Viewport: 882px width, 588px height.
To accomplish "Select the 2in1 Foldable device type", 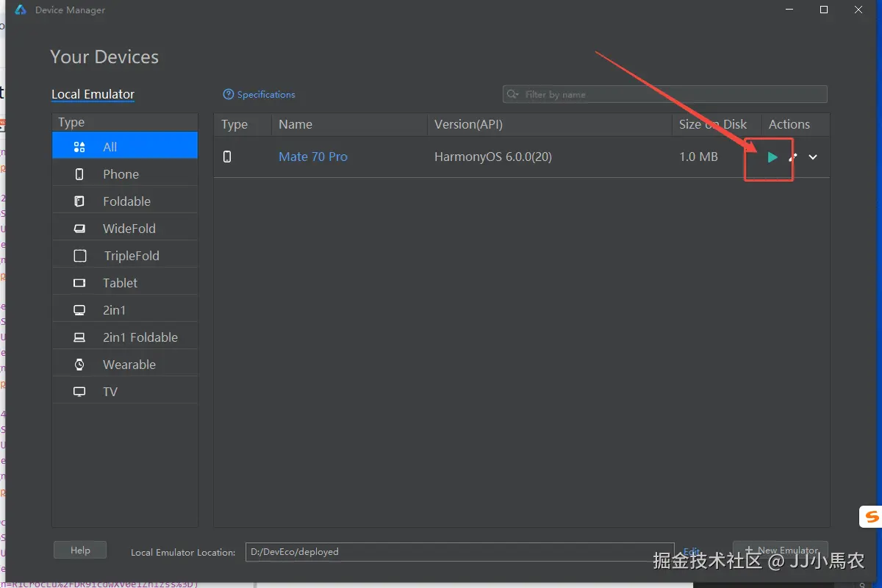I will point(125,337).
